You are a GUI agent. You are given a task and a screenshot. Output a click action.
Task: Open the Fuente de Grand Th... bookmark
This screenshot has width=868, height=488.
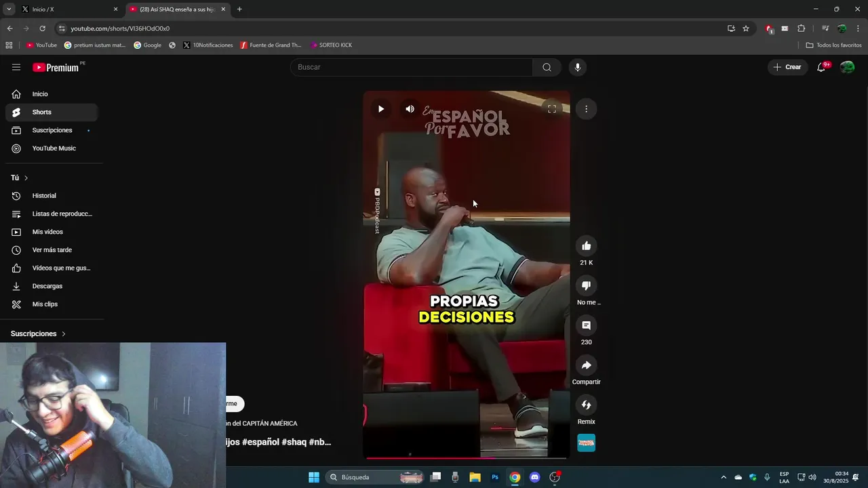pos(271,45)
